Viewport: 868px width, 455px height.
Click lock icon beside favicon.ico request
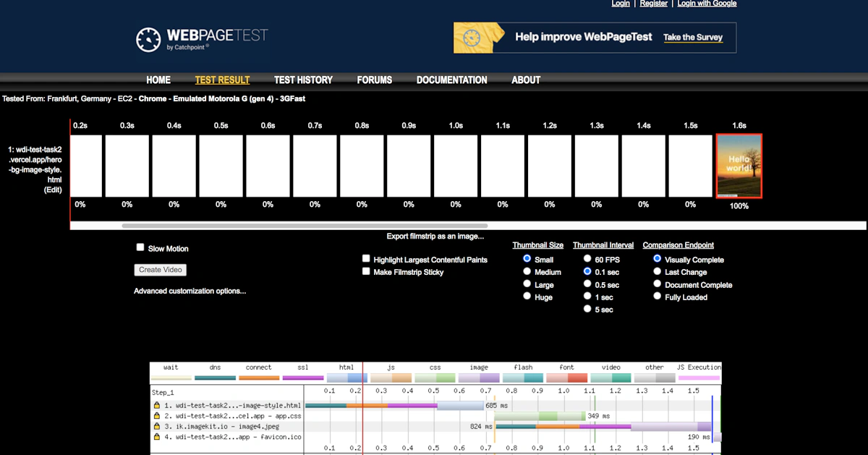pos(157,437)
